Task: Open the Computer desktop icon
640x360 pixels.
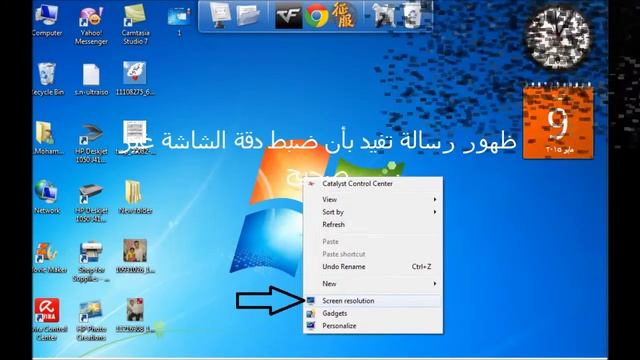Action: tap(47, 20)
